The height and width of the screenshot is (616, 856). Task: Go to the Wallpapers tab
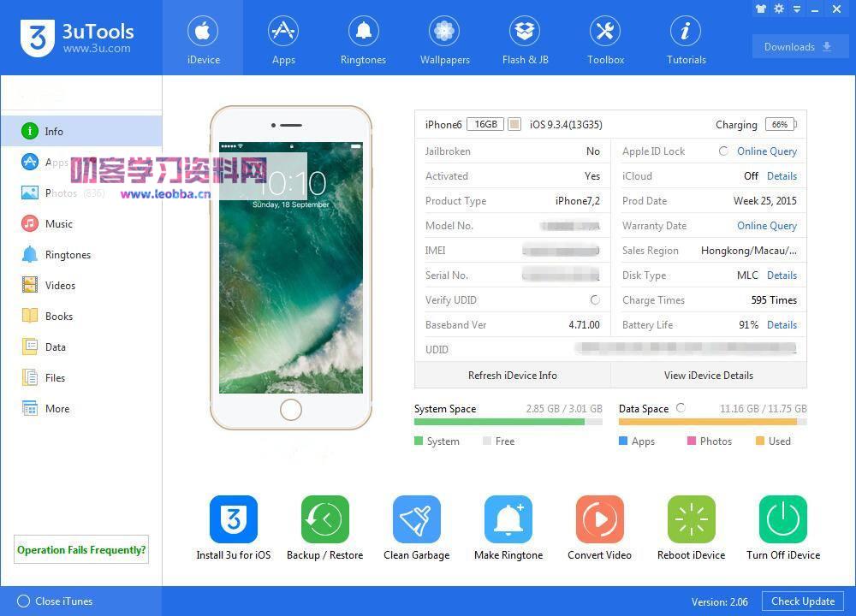click(x=444, y=40)
